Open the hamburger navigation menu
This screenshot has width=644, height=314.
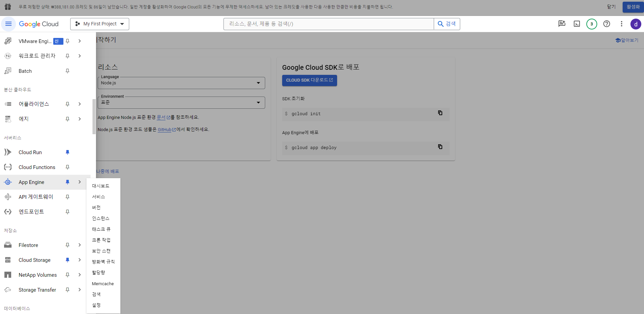(x=8, y=24)
